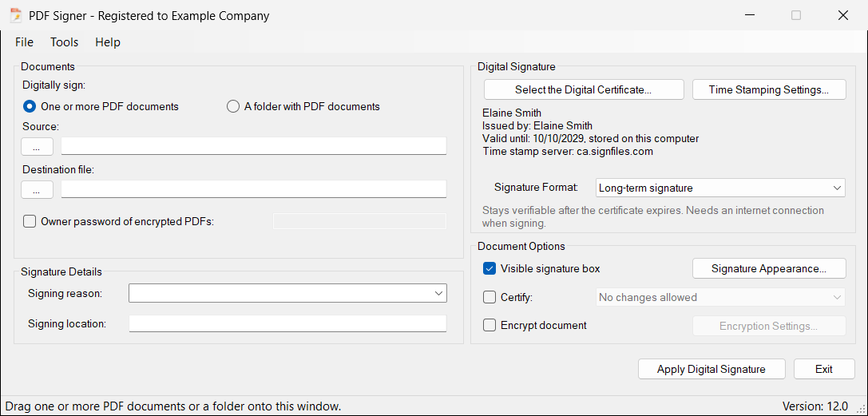Close the PDF Signer window

[842, 15]
